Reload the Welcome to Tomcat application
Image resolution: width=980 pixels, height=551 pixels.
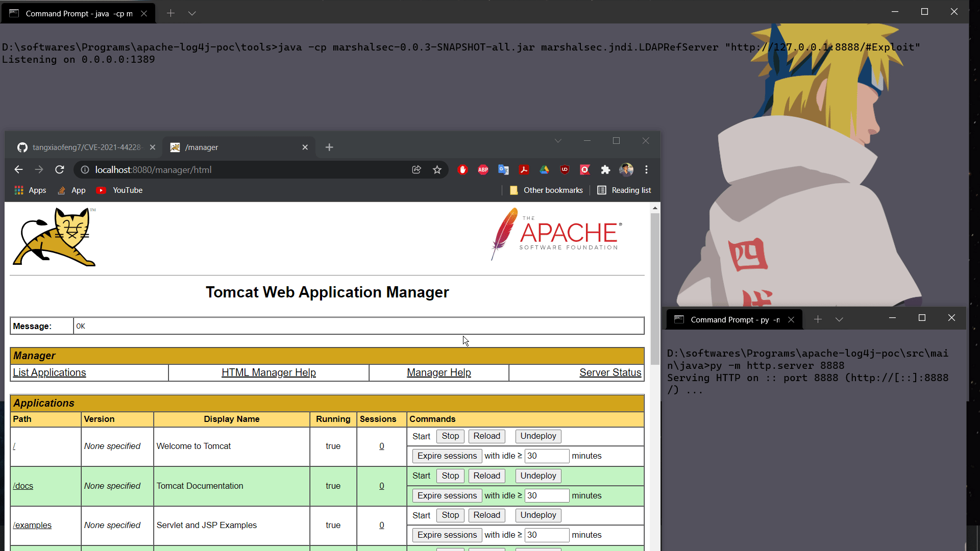[486, 436]
